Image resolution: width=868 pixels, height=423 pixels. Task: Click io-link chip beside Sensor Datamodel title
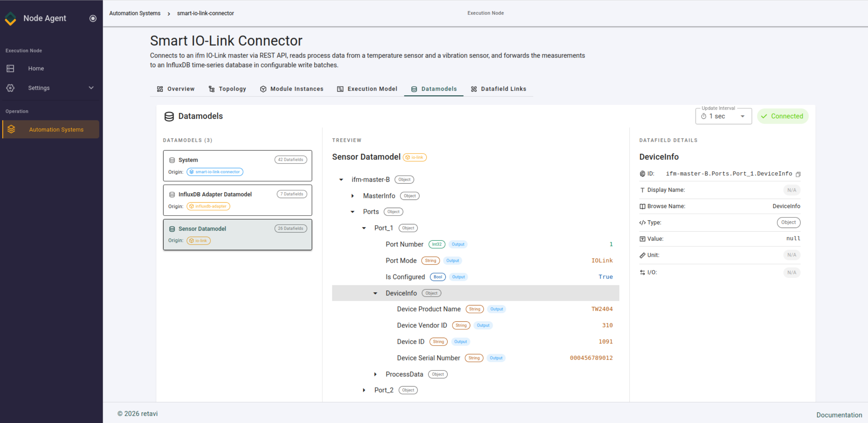414,157
